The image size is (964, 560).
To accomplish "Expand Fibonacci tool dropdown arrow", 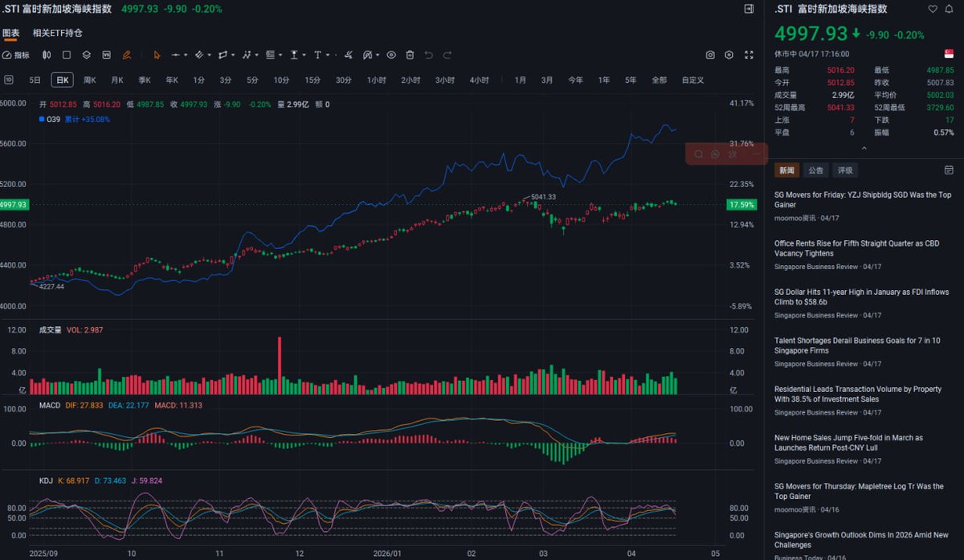I will click(280, 55).
